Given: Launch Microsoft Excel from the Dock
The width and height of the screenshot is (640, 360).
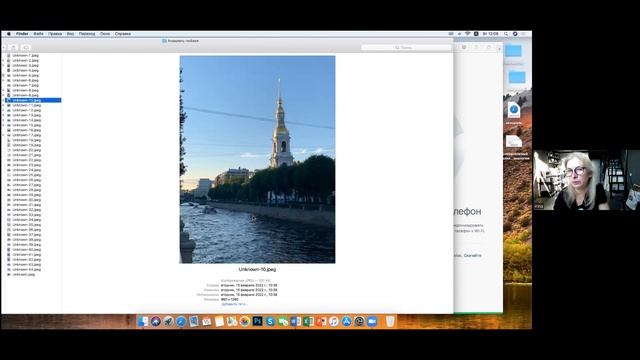Looking at the screenshot, I should click(308, 322).
